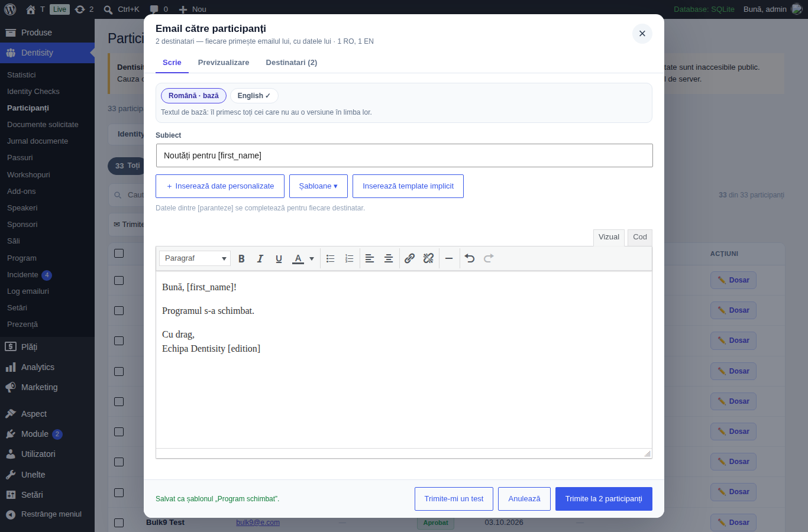The image size is (808, 532).
Task: Click inside the email body editor
Action: [404, 359]
